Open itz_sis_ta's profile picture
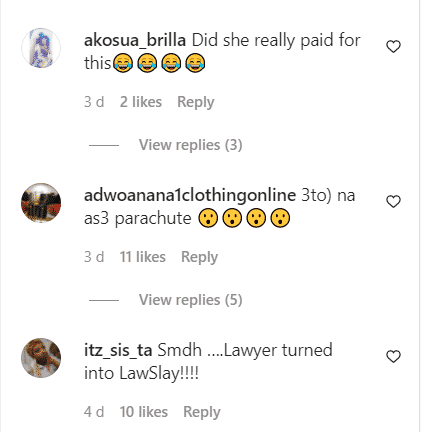421x432 pixels. [x=41, y=358]
